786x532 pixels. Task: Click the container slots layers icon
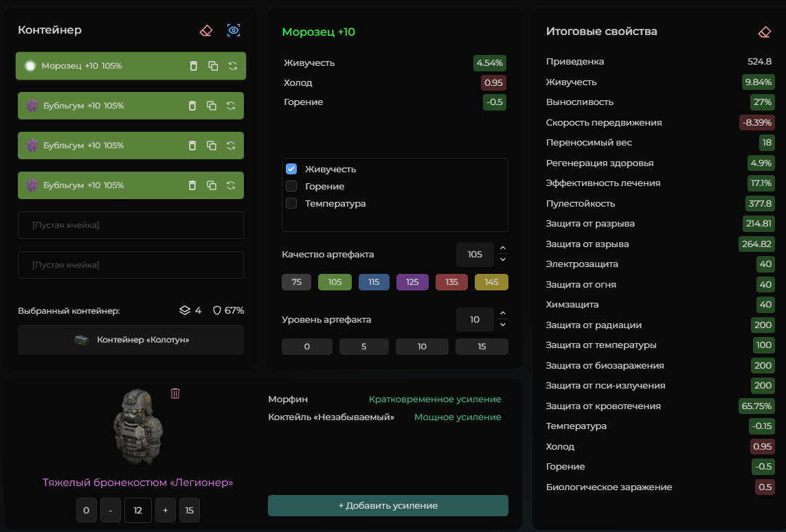coord(184,310)
